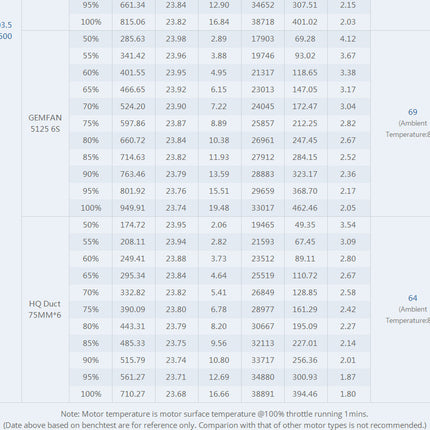Select the 33017 RPM cell
Screen dimensions: 430x430
click(263, 208)
